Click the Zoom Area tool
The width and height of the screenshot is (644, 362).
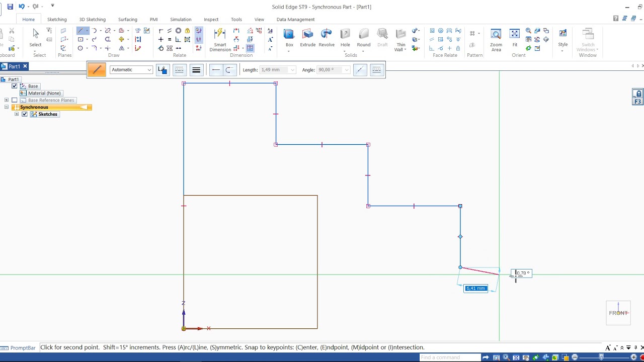pos(496,40)
